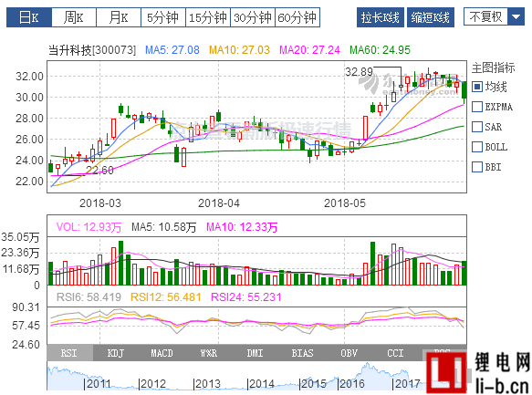
Task: Select the CCI indicator tab
Action: coord(396,353)
